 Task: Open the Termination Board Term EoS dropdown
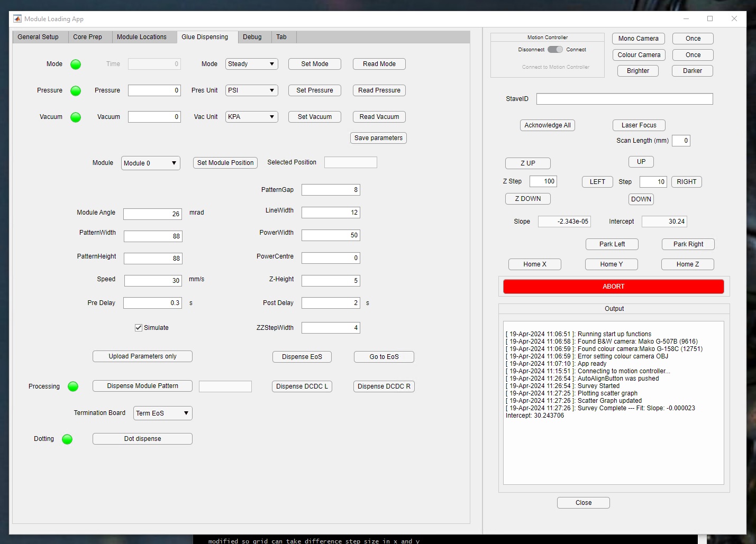tap(163, 413)
